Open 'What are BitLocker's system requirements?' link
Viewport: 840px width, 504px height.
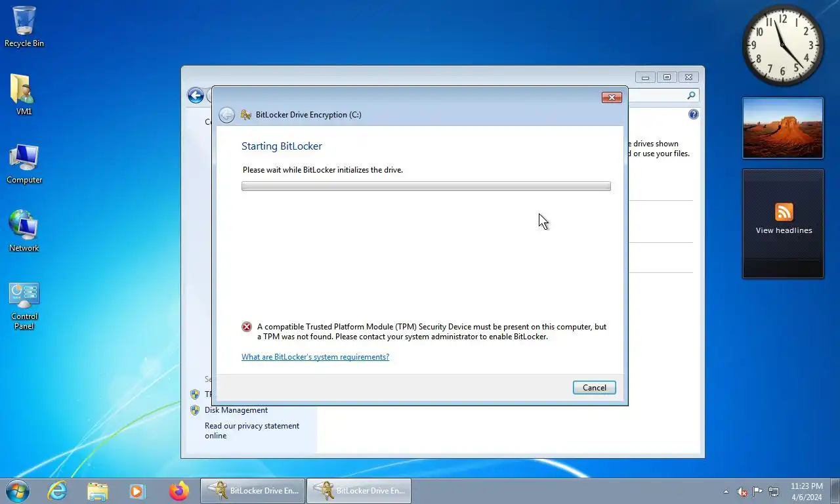pyautogui.click(x=315, y=357)
